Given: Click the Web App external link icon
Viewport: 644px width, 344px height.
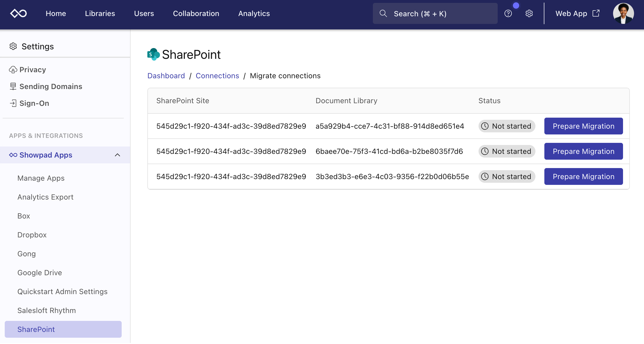Looking at the screenshot, I should tap(596, 13).
